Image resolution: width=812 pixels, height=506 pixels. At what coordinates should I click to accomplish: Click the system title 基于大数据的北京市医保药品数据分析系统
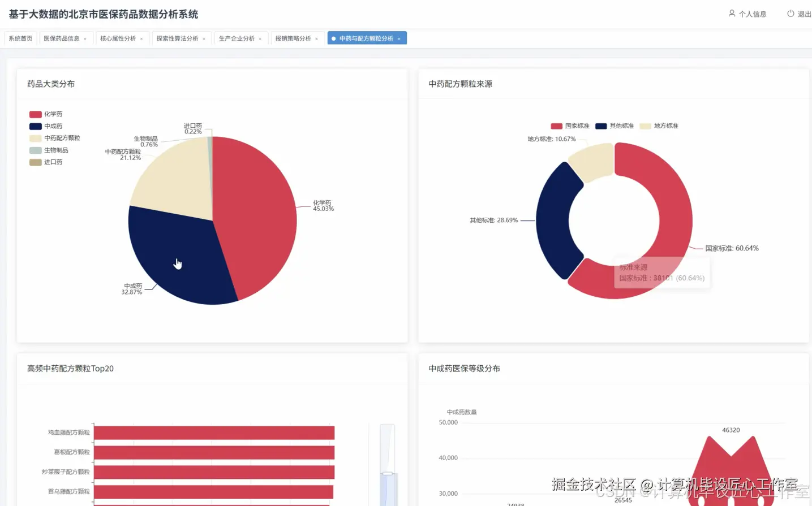[104, 14]
